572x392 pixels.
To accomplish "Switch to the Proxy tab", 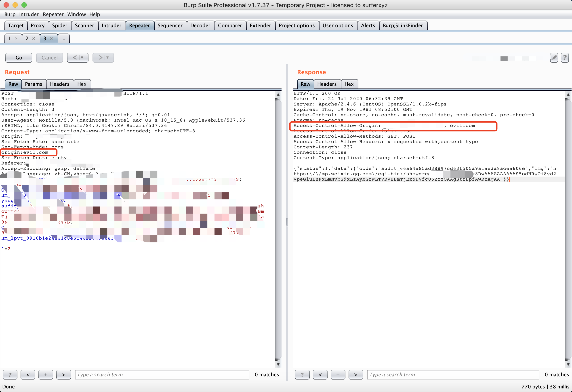I will (x=38, y=26).
